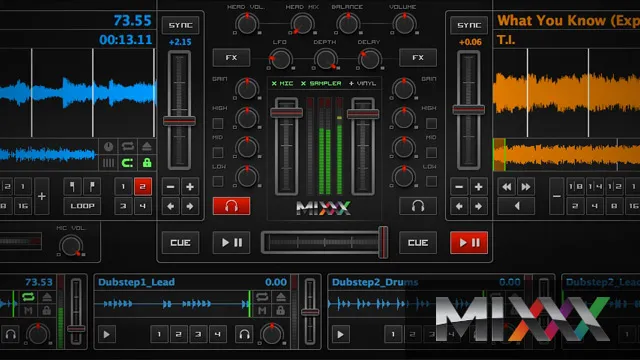Image resolution: width=640 pixels, height=360 pixels.
Task: Enable headphone cue on the right deck
Action: point(418,206)
